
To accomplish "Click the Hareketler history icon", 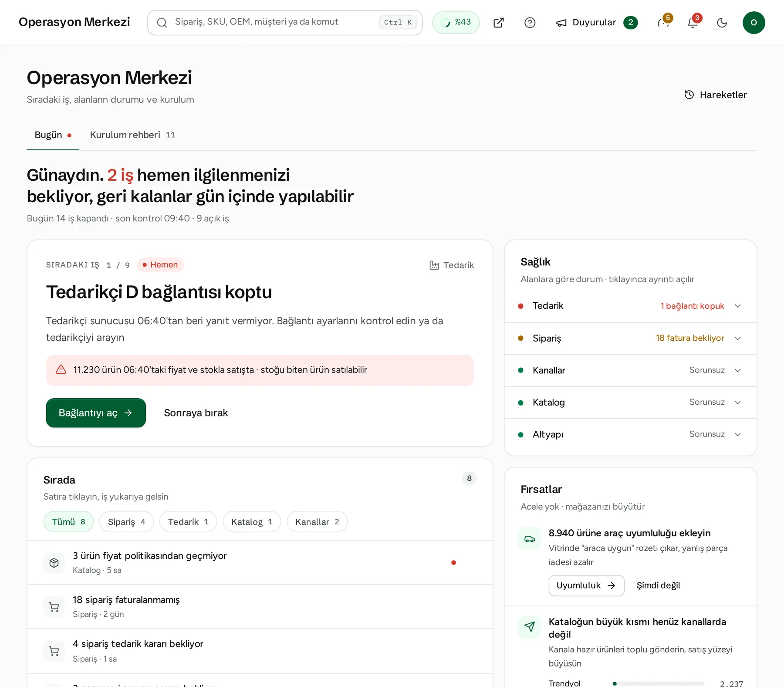I will tap(689, 95).
